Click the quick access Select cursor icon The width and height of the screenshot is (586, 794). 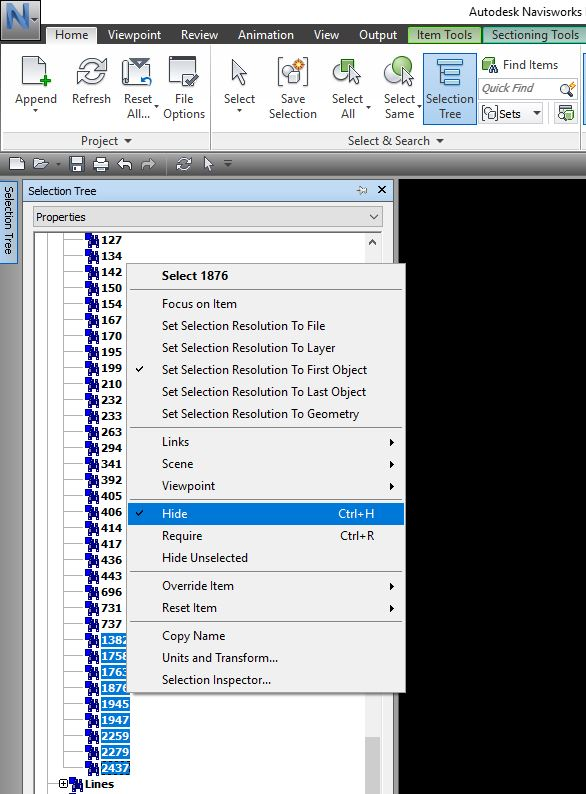tap(208, 164)
